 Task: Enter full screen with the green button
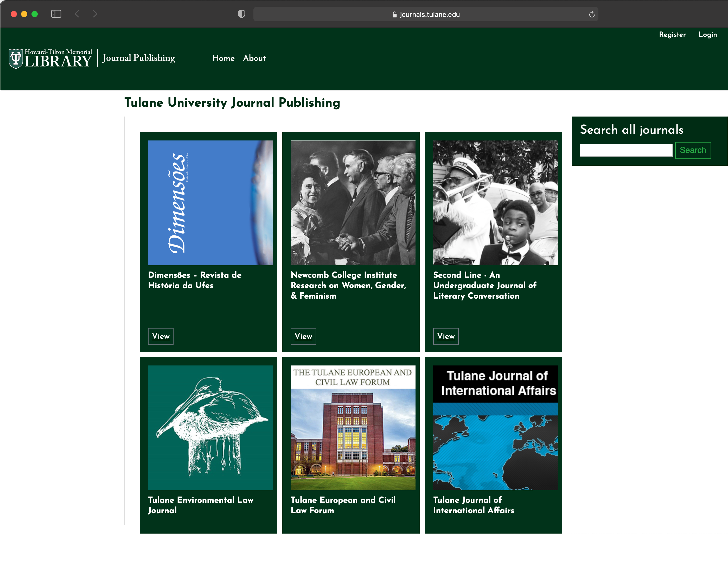pos(35,14)
